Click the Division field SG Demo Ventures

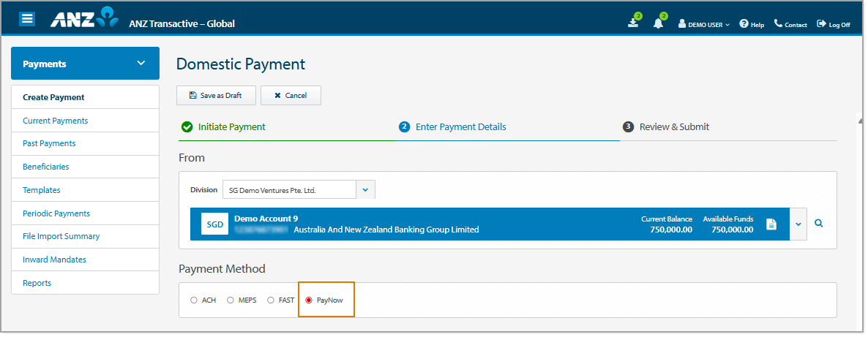click(289, 190)
